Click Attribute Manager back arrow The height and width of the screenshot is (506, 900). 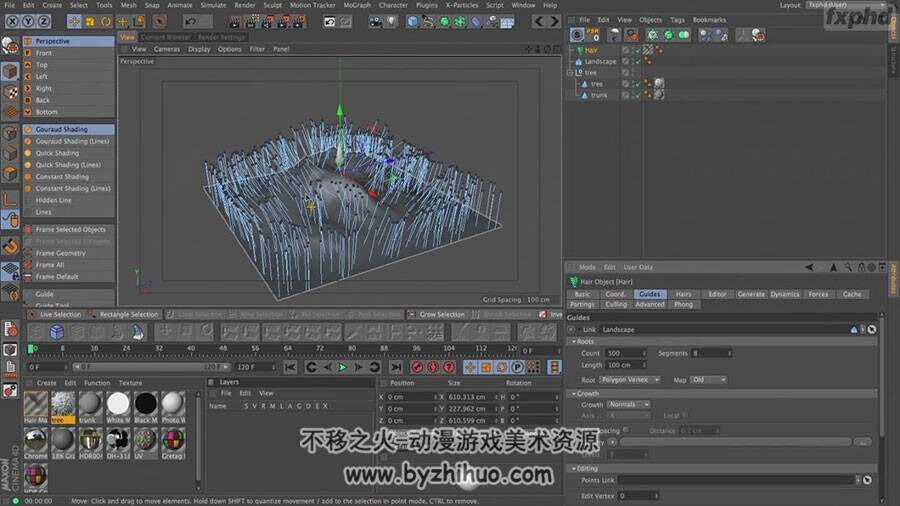[809, 267]
